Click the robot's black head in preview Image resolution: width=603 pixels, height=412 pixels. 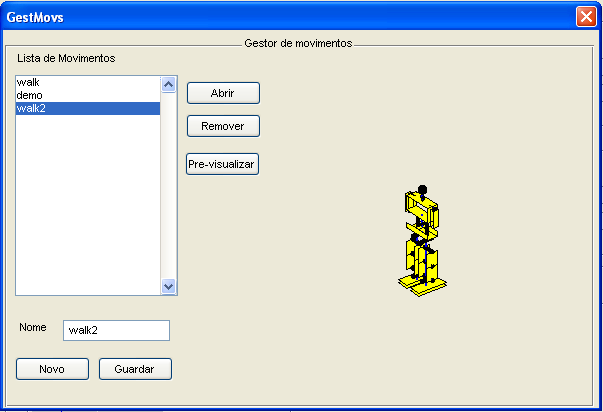422,188
